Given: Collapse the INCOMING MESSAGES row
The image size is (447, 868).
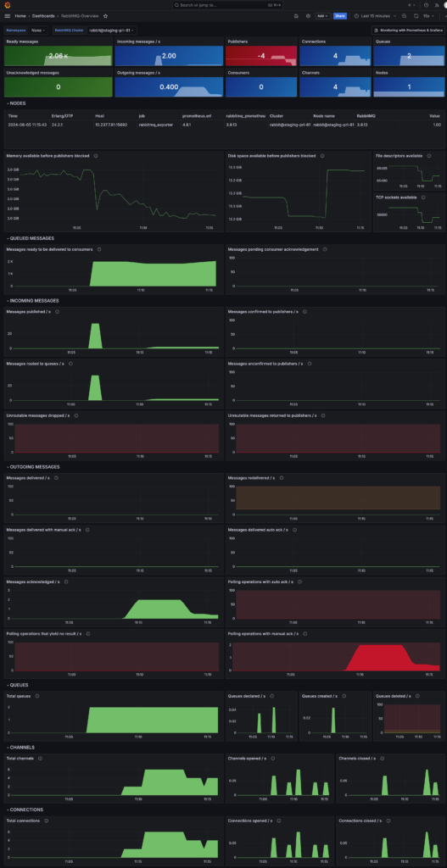Looking at the screenshot, I should point(32,301).
